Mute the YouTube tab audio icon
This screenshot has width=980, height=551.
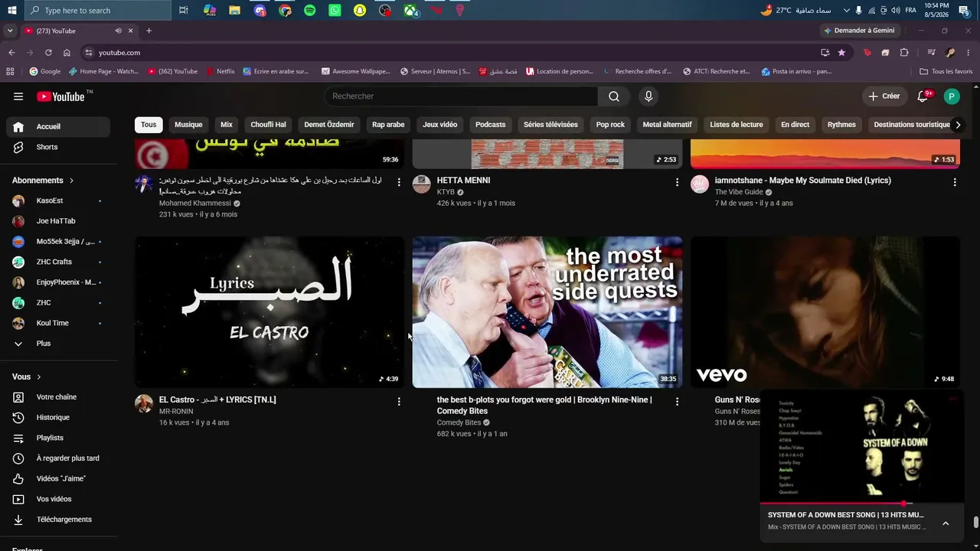click(118, 31)
